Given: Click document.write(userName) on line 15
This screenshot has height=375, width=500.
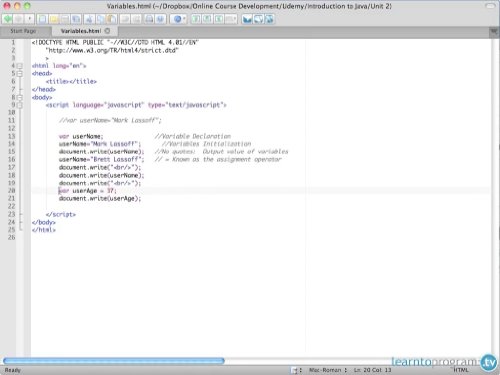Looking at the screenshot, I should click(x=101, y=152).
